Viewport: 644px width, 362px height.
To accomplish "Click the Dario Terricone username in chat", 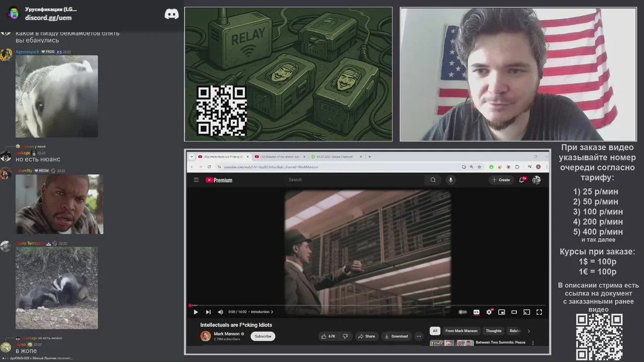I will tap(31, 243).
